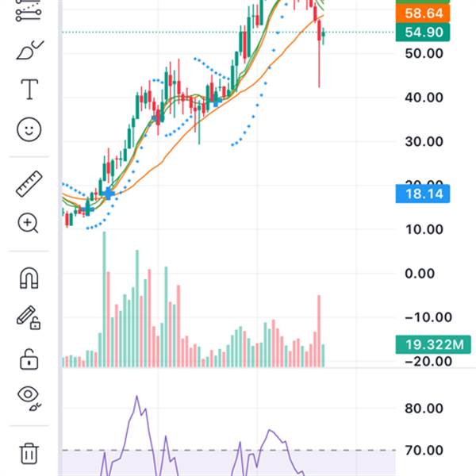Click the 58.64 orange price label
476x476 pixels.
click(423, 13)
